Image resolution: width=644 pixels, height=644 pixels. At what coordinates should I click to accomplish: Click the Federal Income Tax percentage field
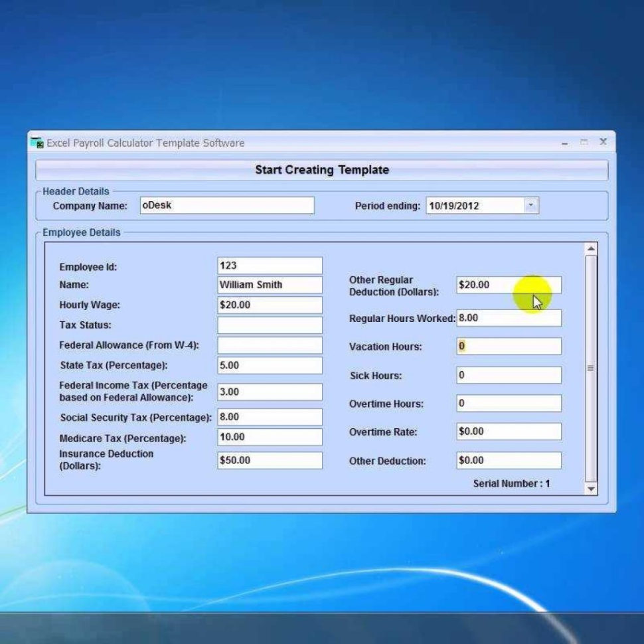[x=269, y=391]
